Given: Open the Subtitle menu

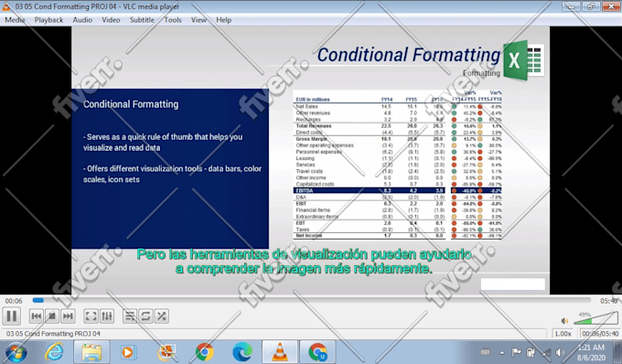Looking at the screenshot, I should pos(142,20).
